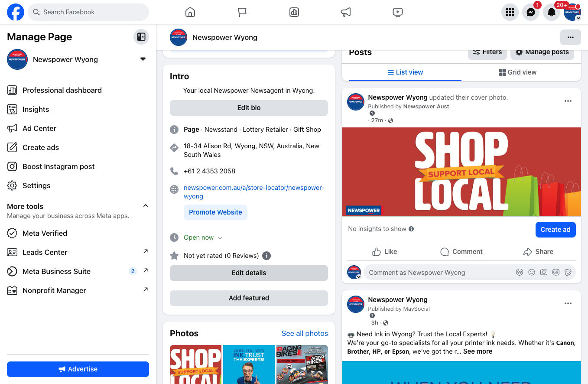Click See all photos link
Viewport: 588px width, 384px height.
coord(305,333)
